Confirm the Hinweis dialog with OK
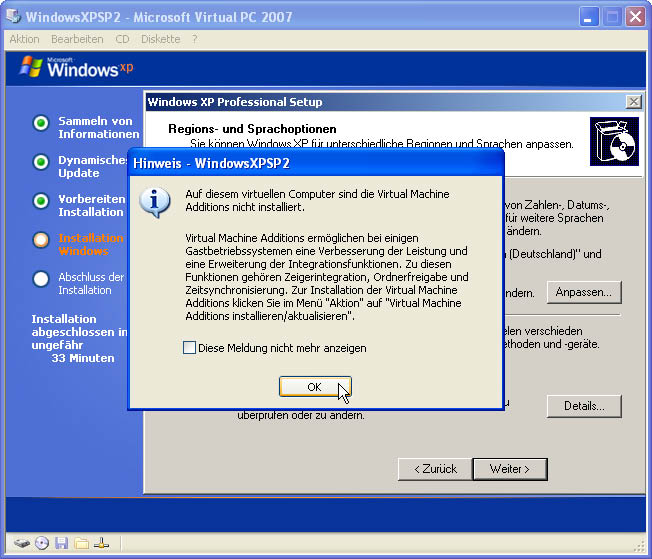652x559 pixels. click(x=315, y=387)
